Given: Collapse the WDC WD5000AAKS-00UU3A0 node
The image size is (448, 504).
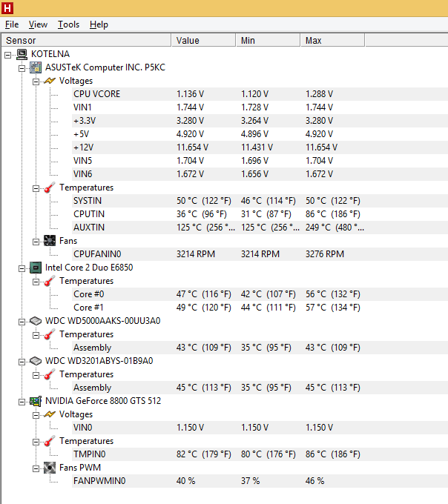Looking at the screenshot, I should pos(22,322).
